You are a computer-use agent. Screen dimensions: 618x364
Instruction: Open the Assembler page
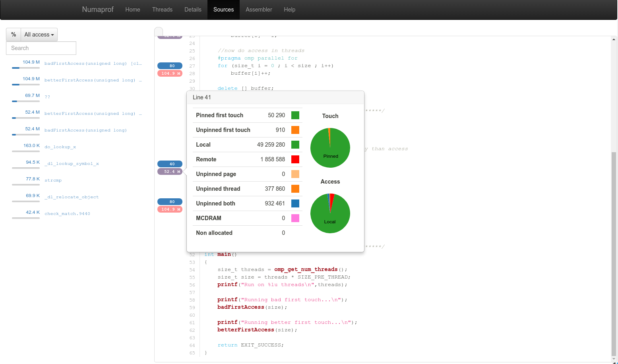259,10
